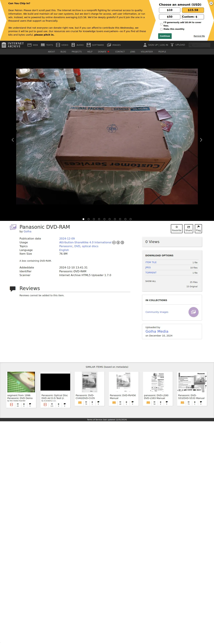Open the Internet Archive home logo
The image size is (214, 644).
(13, 45)
